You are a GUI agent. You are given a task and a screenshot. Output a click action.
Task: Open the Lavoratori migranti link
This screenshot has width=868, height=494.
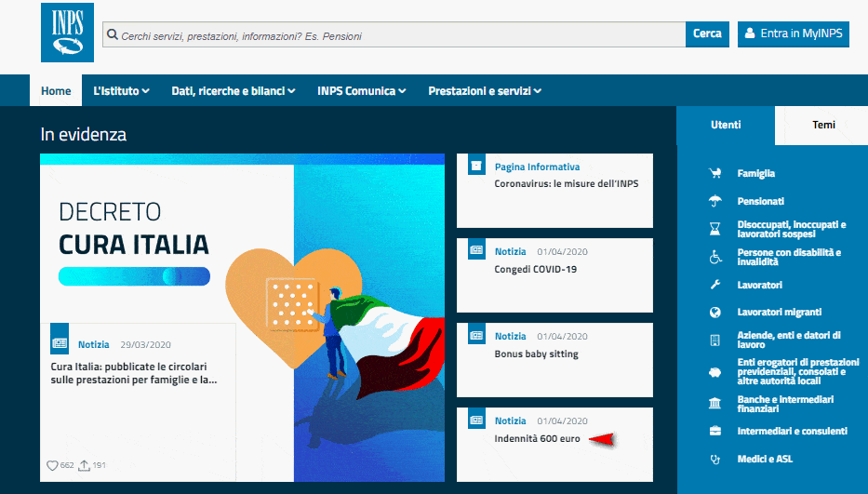(780, 313)
